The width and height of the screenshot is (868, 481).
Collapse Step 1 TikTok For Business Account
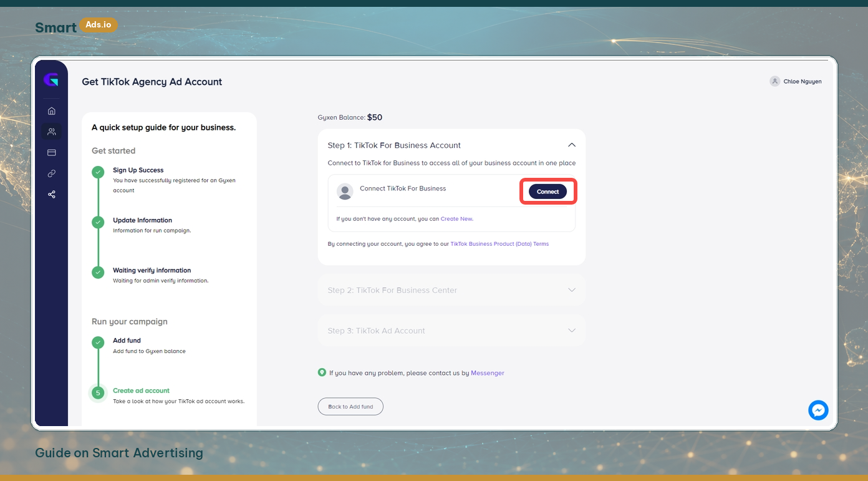572,145
